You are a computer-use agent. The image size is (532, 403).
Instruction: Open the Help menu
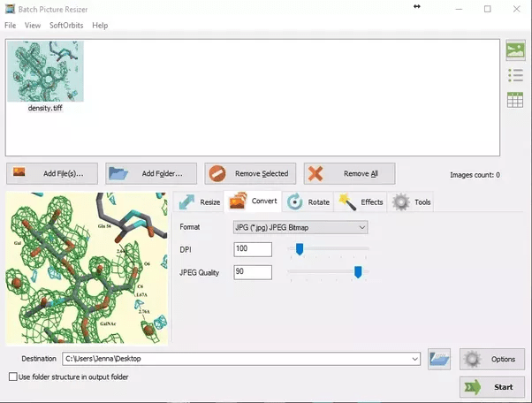click(x=100, y=26)
